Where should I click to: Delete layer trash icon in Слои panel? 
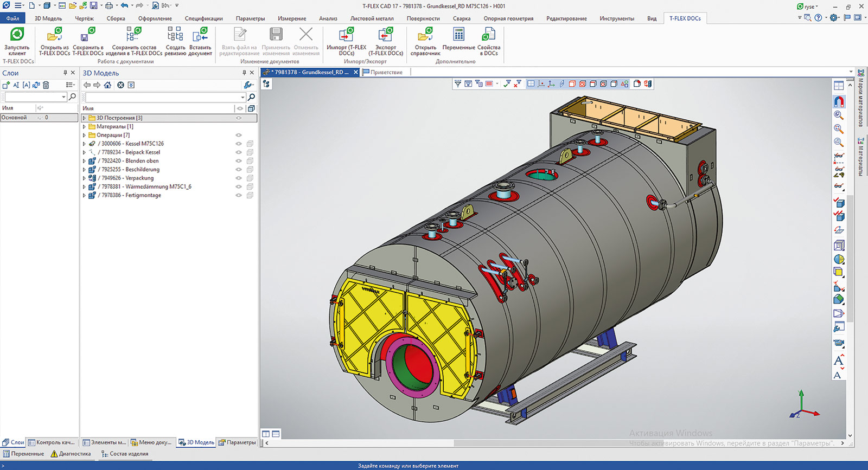(x=46, y=85)
